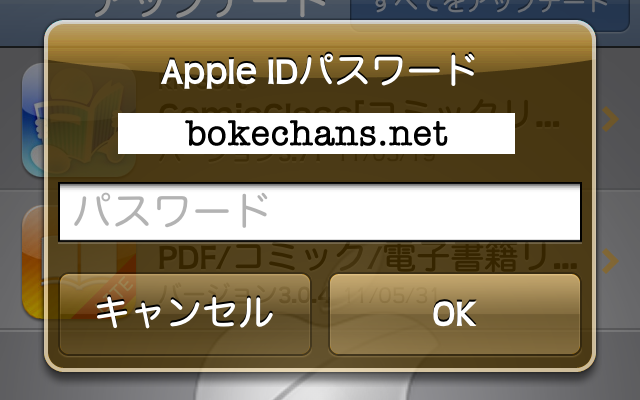Expand the ComicGlass row chevron arrow
The height and width of the screenshot is (400, 640).
(x=610, y=119)
